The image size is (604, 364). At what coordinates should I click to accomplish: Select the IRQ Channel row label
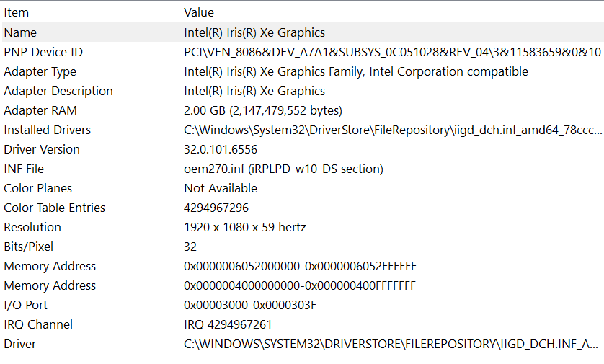pos(38,324)
